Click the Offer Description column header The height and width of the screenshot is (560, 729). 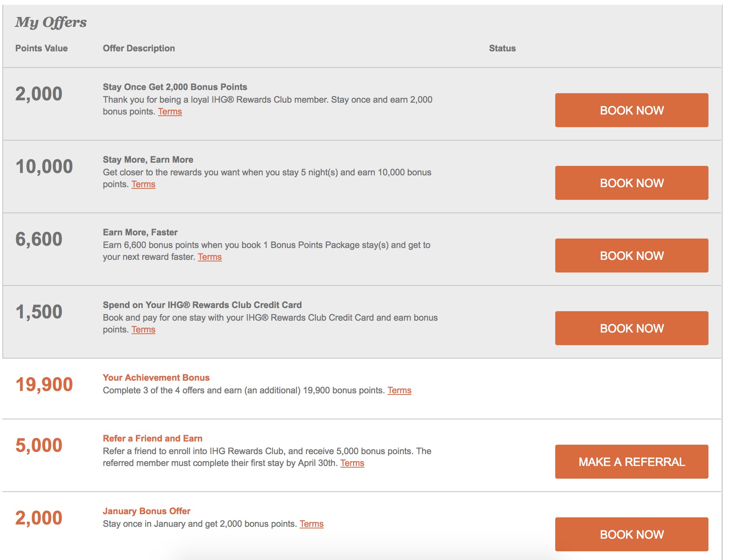coord(139,48)
